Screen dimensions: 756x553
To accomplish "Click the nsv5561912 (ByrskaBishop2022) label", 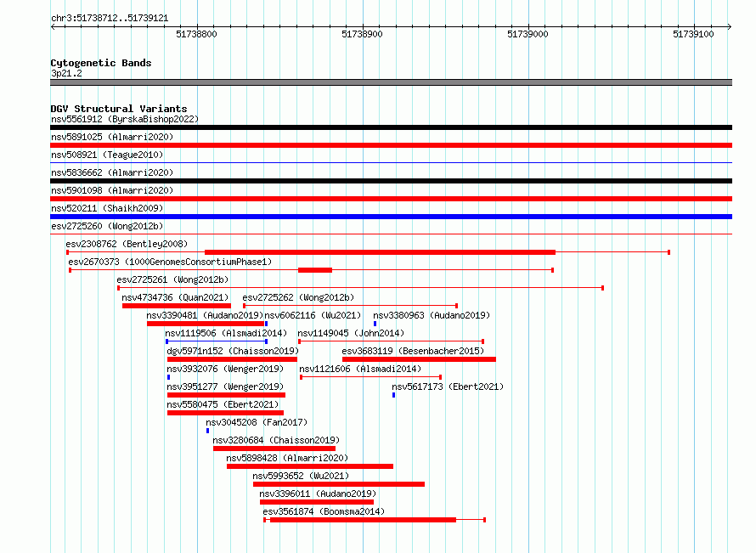I will pos(125,119).
